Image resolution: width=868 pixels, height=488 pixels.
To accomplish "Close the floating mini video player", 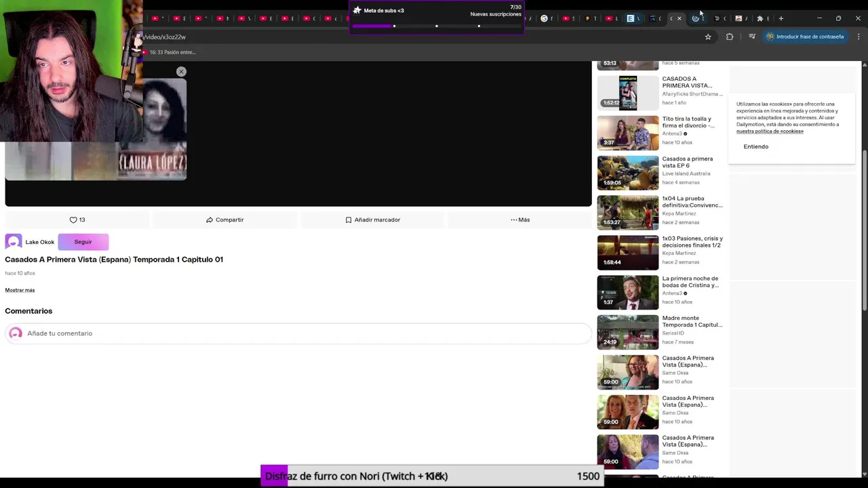I will coord(181,71).
